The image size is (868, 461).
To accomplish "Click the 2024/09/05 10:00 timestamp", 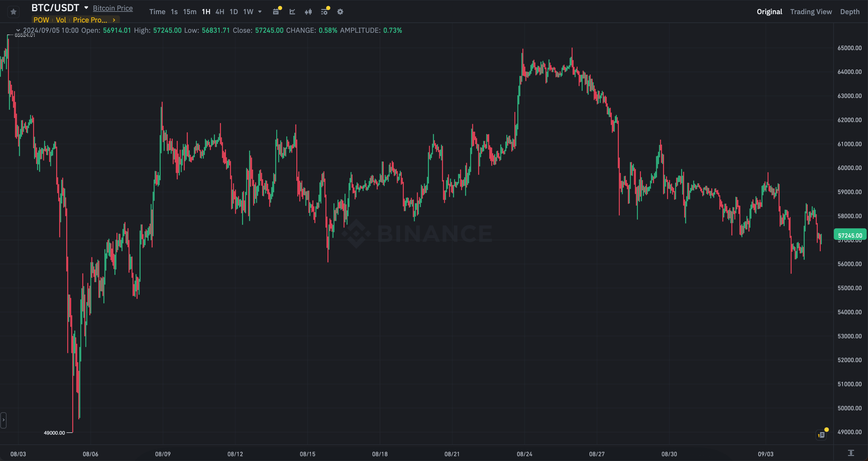I will click(x=51, y=30).
